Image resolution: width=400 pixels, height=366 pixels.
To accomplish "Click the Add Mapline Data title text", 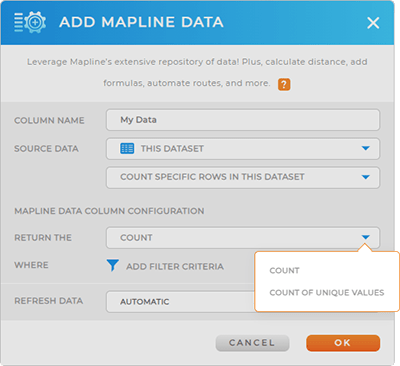I will pos(141,22).
